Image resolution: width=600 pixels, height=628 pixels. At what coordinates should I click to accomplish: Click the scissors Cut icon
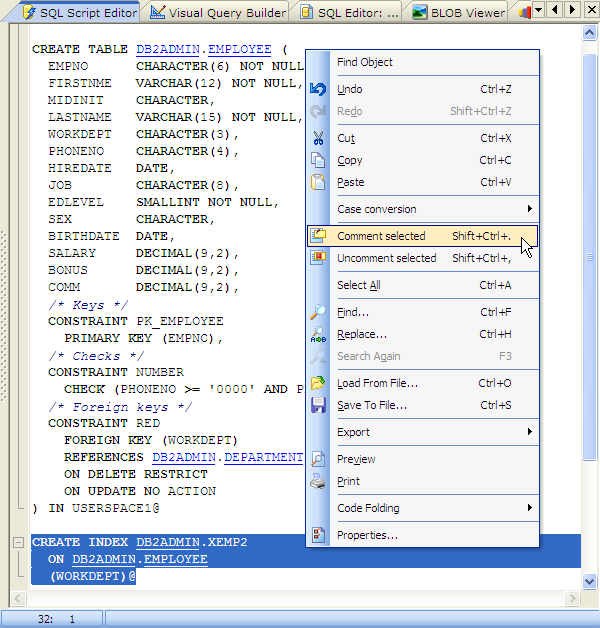click(318, 138)
